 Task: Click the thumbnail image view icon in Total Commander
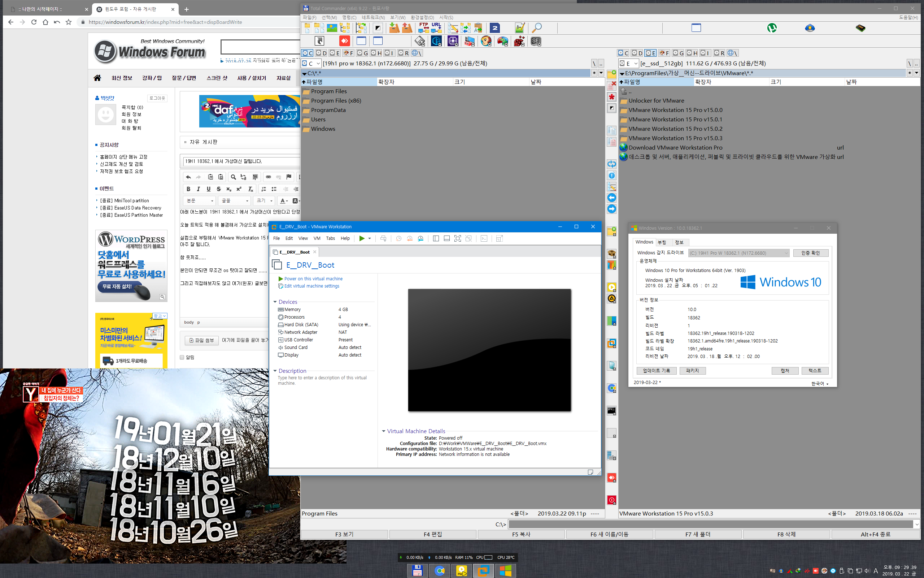[x=332, y=27]
